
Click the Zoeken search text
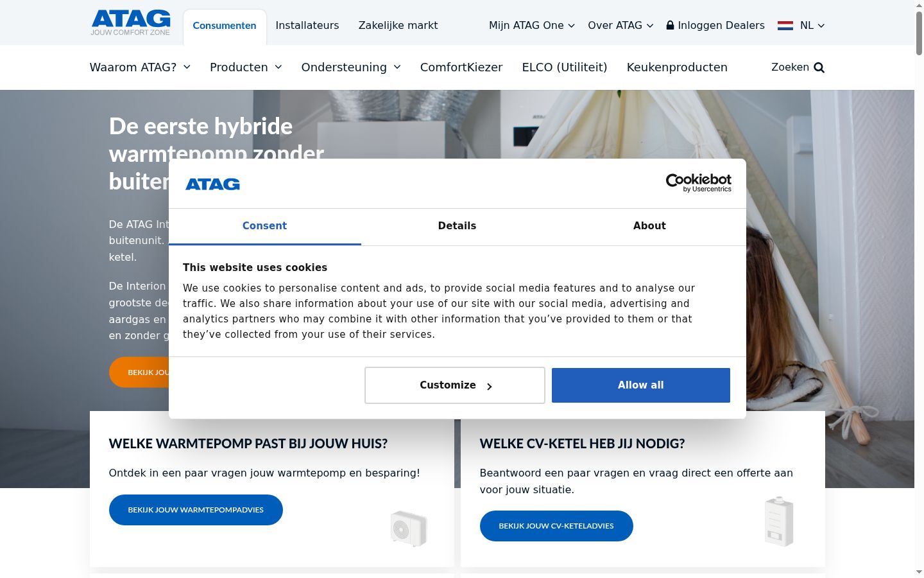click(x=790, y=67)
